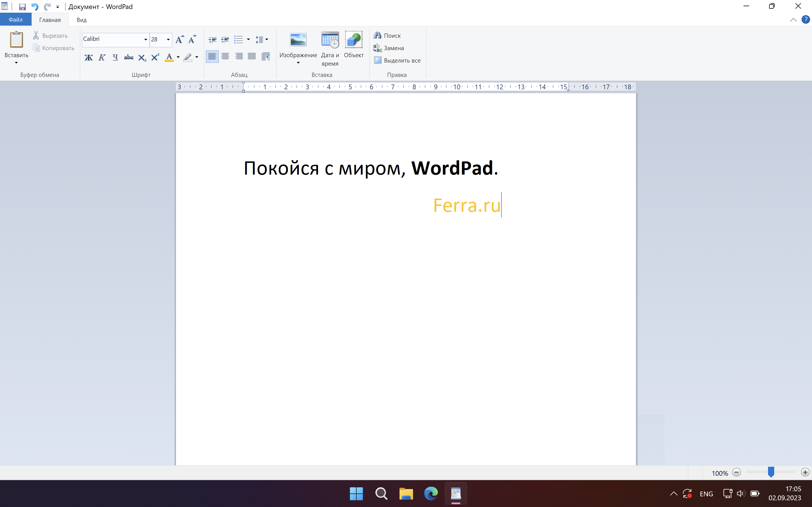Apply subscript formatting icon
Viewport: 812px width, 507px height.
coord(142,58)
